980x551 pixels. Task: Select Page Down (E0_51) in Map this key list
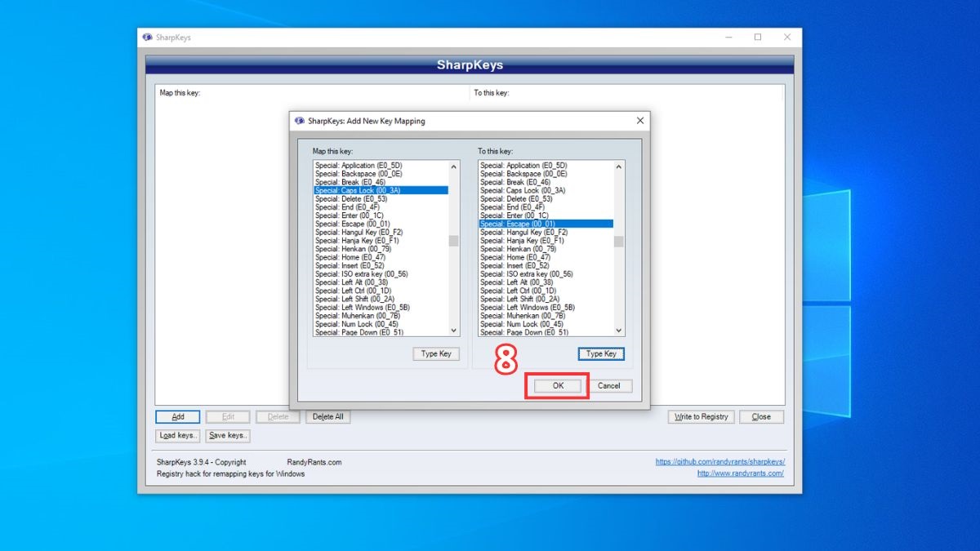(381, 333)
